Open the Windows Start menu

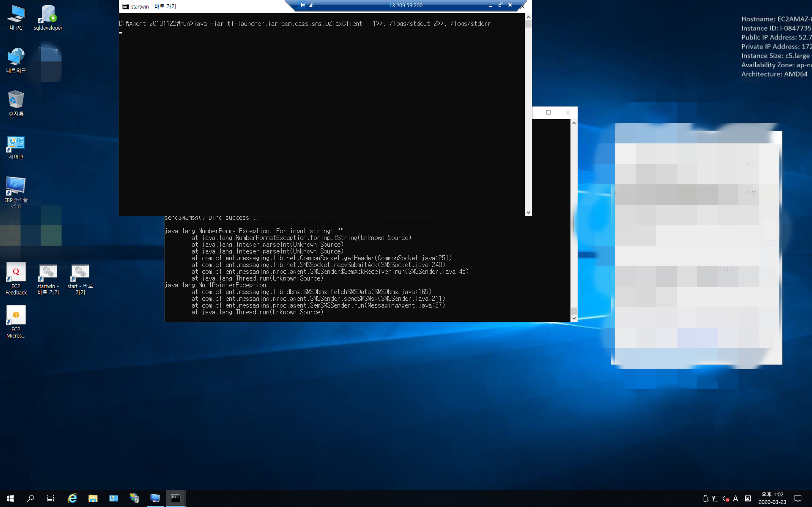10,498
